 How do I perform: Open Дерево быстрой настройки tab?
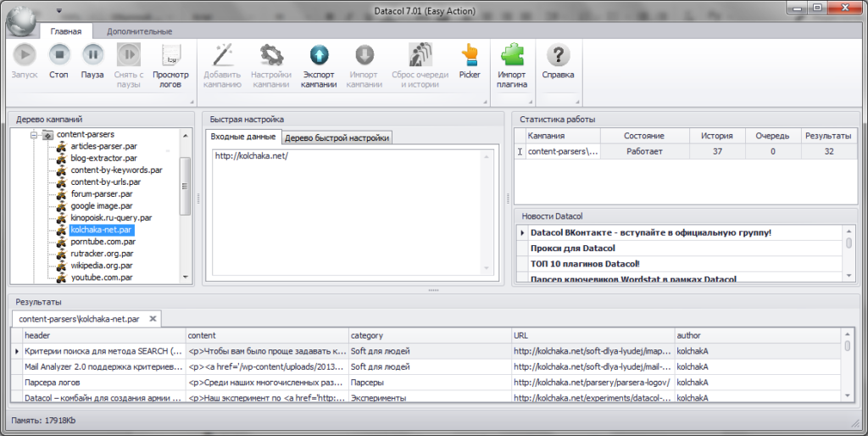pos(337,138)
